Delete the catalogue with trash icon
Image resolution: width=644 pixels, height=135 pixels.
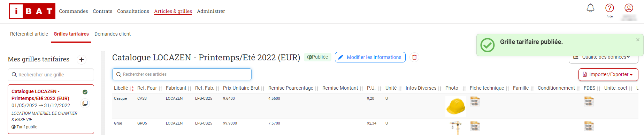(x=414, y=57)
